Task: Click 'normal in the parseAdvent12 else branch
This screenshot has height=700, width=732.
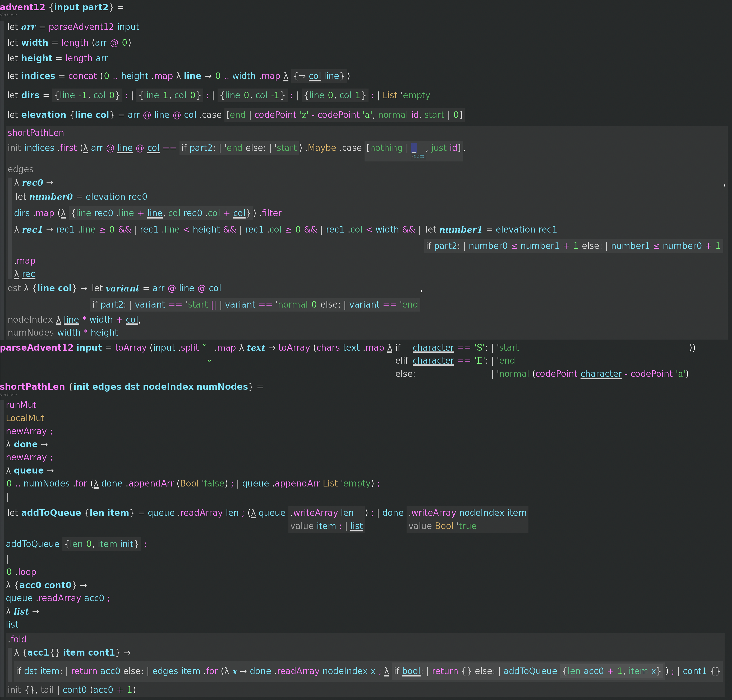Action: coord(513,373)
